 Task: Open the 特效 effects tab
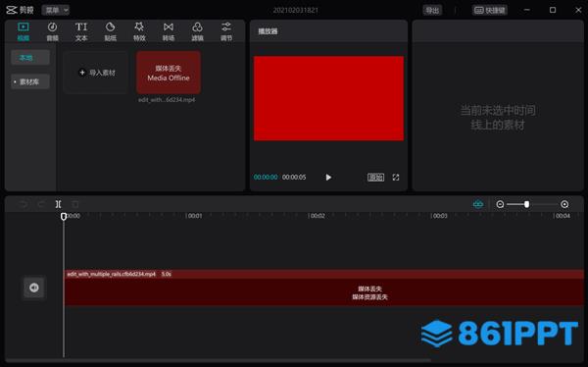coord(139,31)
